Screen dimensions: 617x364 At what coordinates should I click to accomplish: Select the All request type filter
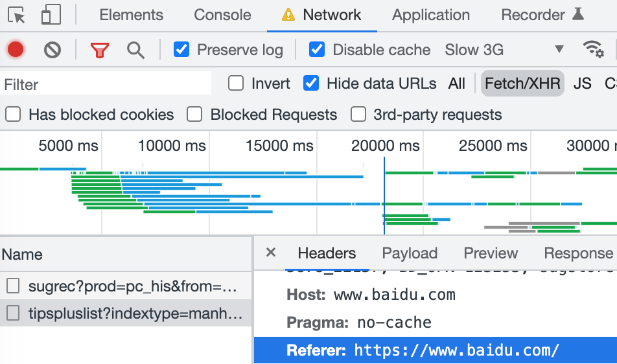coord(457,83)
